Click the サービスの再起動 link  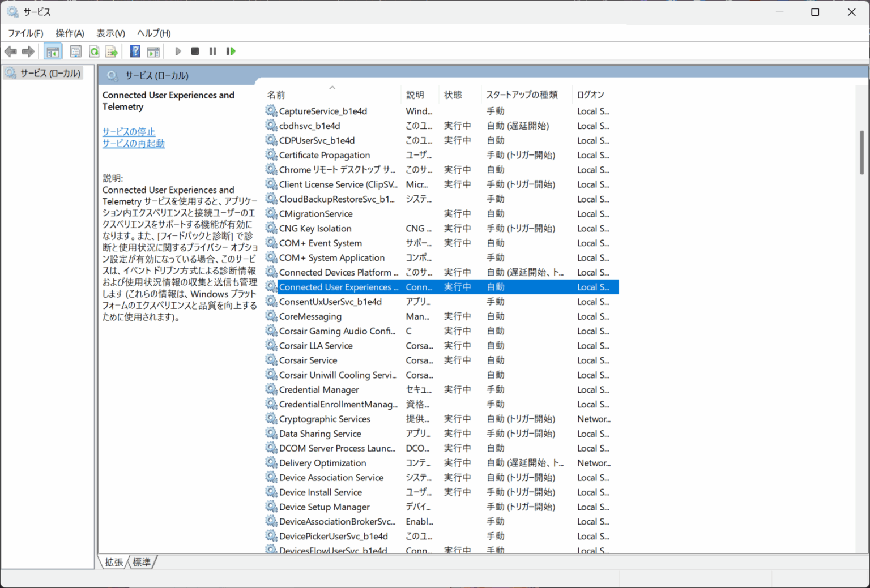pyautogui.click(x=133, y=143)
